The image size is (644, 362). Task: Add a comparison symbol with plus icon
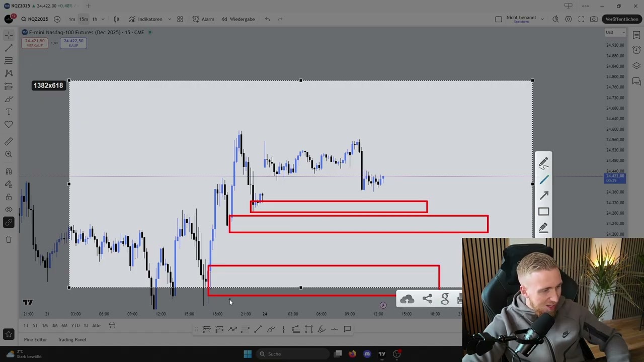tap(57, 19)
